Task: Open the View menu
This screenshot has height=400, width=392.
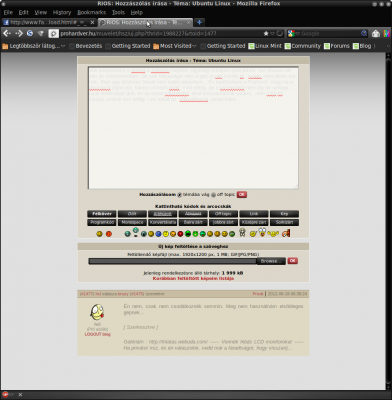Action: [41, 12]
